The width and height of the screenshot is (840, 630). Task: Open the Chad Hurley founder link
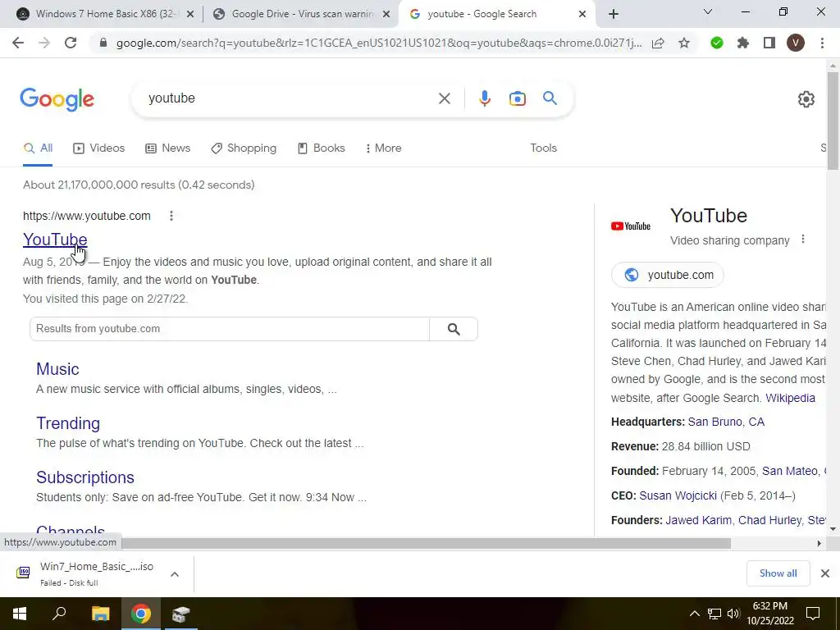pyautogui.click(x=769, y=520)
